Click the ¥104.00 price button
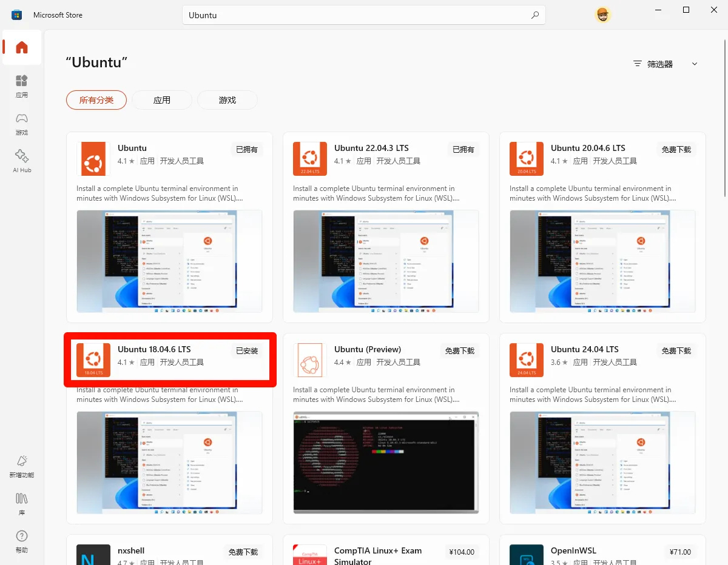 [x=462, y=552]
